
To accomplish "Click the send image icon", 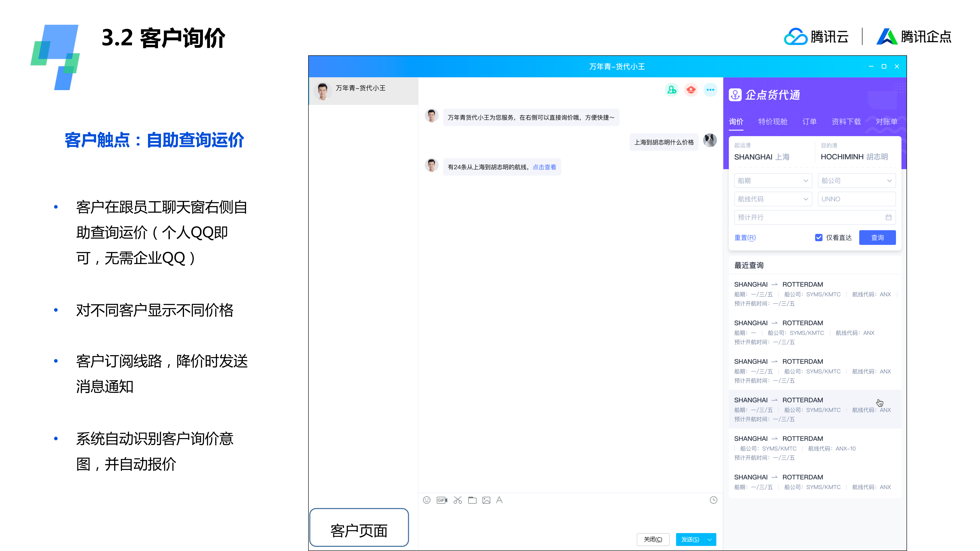I will [486, 500].
